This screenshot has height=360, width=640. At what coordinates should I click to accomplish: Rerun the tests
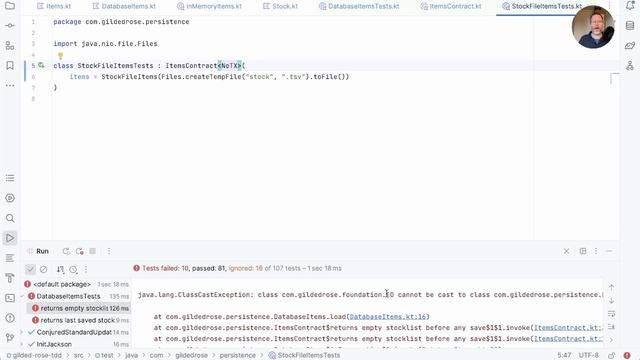[66, 251]
